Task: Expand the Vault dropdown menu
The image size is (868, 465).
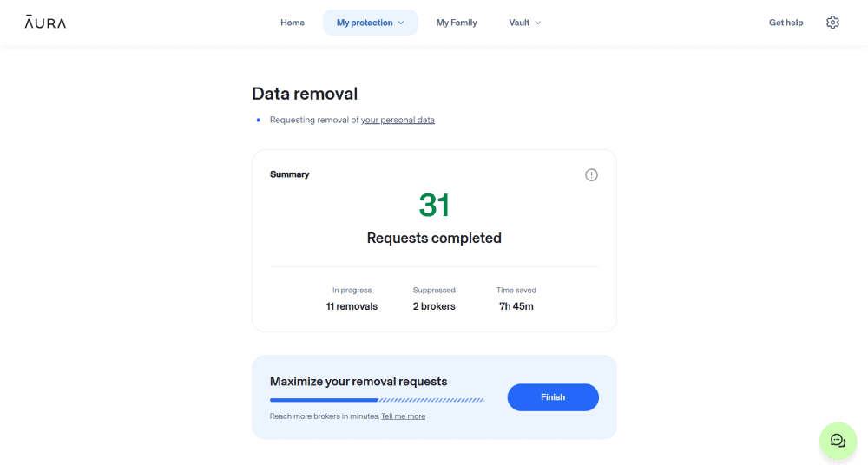Action: pos(524,23)
